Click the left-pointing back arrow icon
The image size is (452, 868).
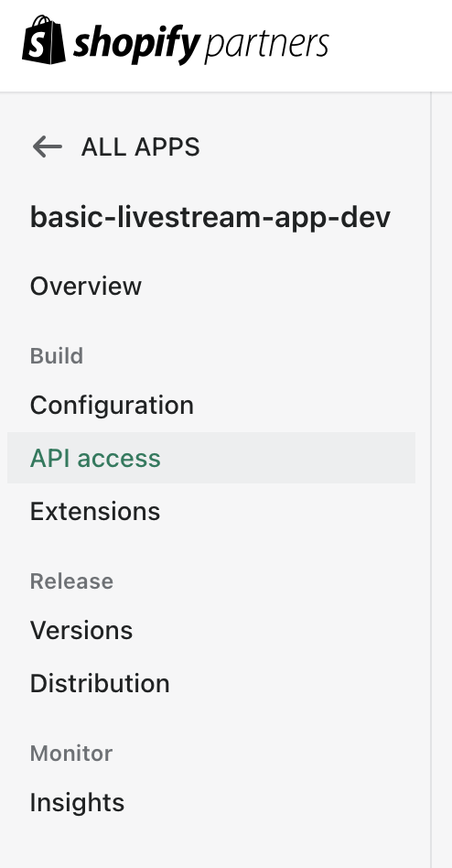click(47, 146)
